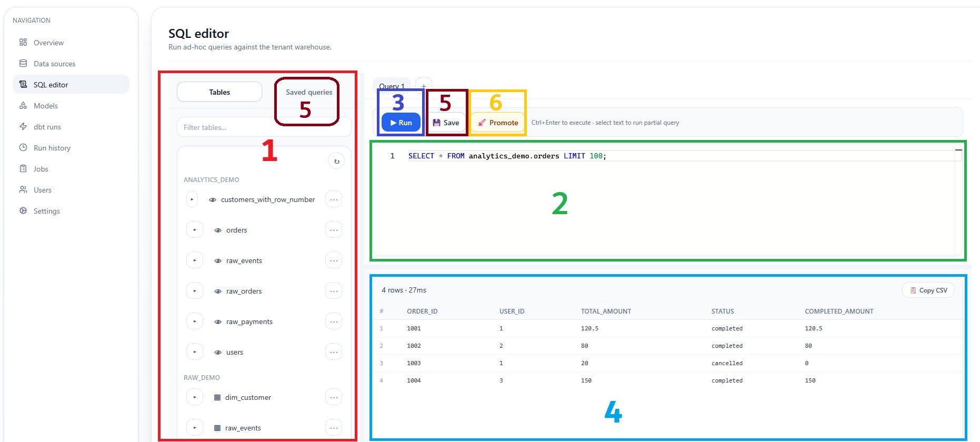The width and height of the screenshot is (980, 442).
Task: Focus the Filter tables search field
Action: tap(264, 127)
